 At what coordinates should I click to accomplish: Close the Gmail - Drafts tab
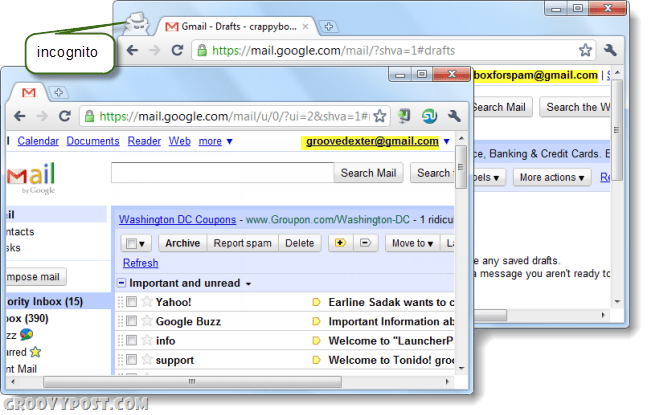click(x=305, y=27)
